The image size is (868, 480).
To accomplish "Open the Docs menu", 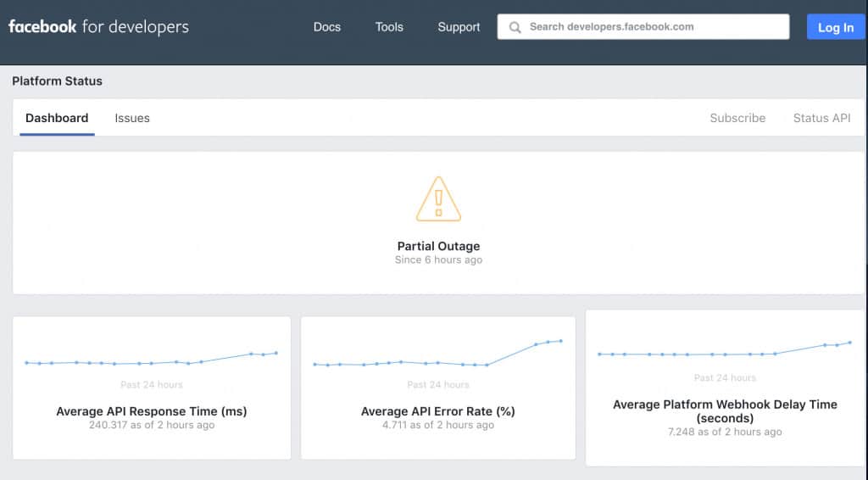I will click(326, 27).
